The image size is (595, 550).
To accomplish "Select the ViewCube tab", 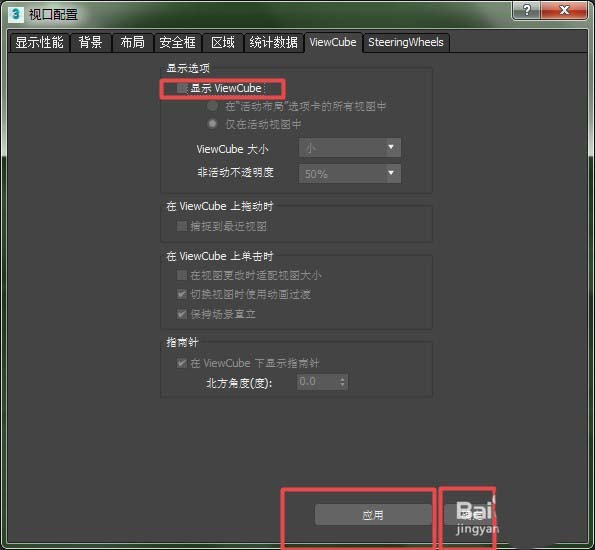I will click(x=333, y=42).
